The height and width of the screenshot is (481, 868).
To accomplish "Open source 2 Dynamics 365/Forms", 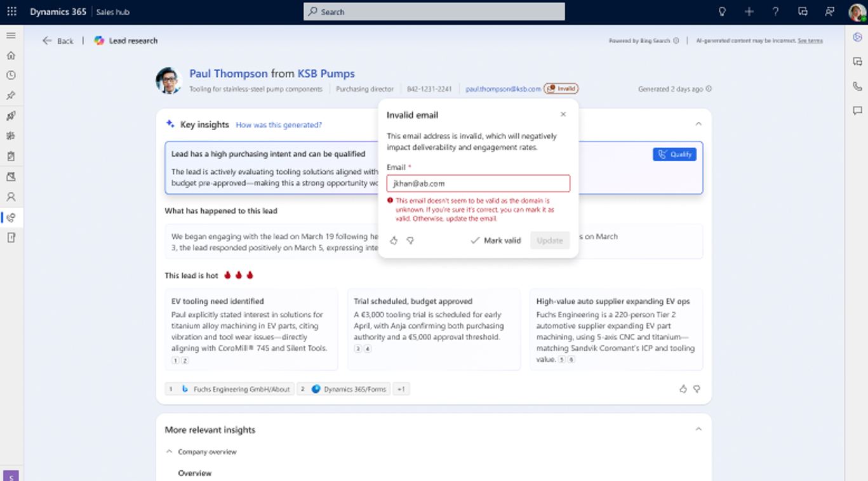I will point(344,389).
